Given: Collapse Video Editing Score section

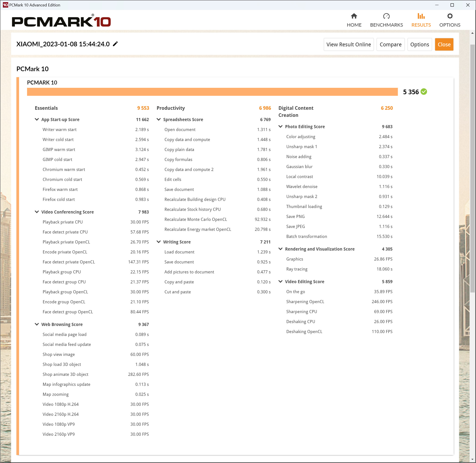Looking at the screenshot, I should pyautogui.click(x=280, y=281).
